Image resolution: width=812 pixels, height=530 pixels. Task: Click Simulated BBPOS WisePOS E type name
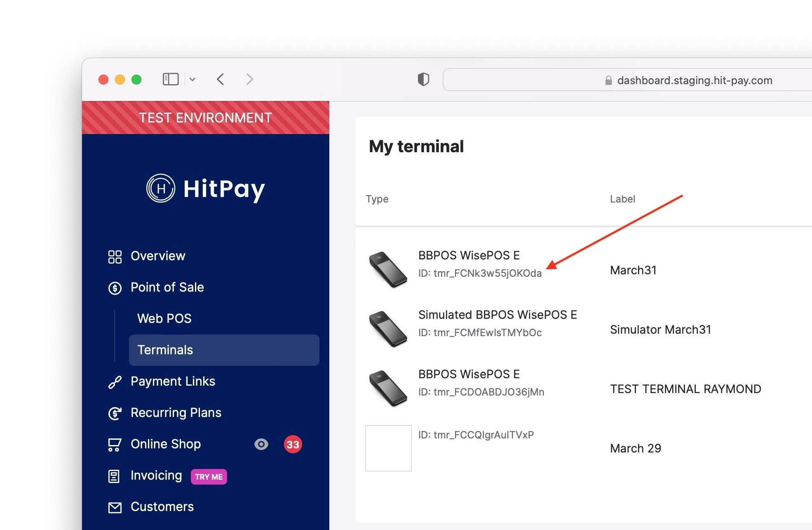click(498, 315)
